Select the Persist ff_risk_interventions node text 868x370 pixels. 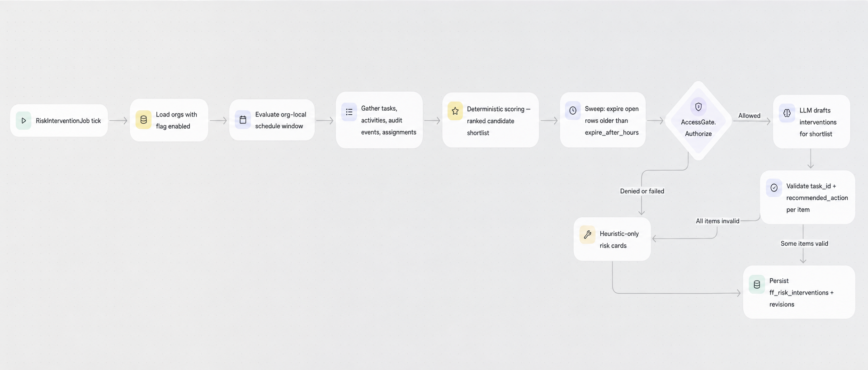click(x=801, y=292)
